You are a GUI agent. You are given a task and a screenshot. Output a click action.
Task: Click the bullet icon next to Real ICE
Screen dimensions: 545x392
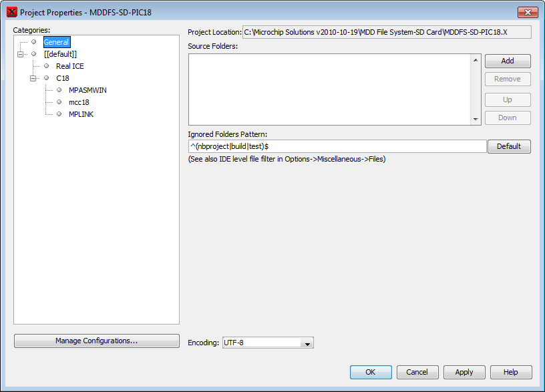click(47, 66)
